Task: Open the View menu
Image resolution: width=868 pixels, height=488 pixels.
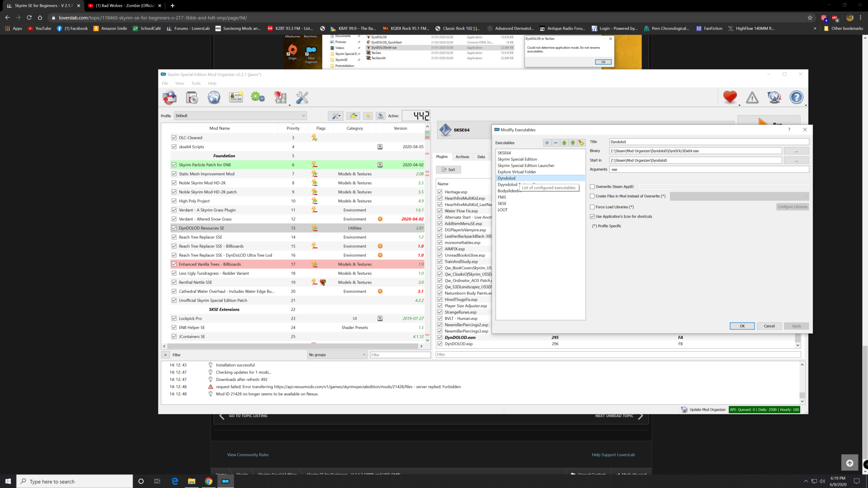Action: coord(179,83)
